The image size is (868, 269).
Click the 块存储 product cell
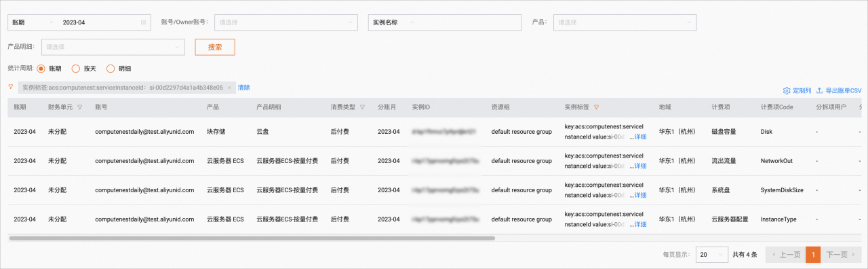coord(217,132)
